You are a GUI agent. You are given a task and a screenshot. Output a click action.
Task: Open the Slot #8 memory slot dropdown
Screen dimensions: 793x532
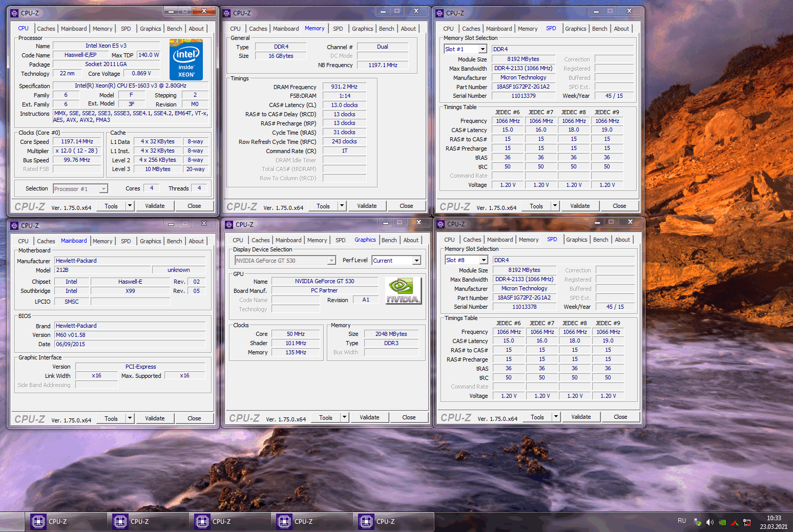click(x=484, y=260)
